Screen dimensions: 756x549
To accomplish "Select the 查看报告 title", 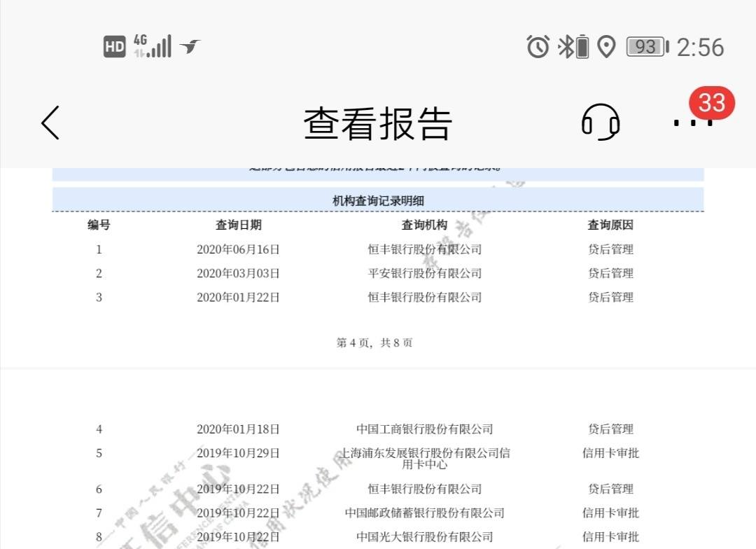I will click(378, 123).
